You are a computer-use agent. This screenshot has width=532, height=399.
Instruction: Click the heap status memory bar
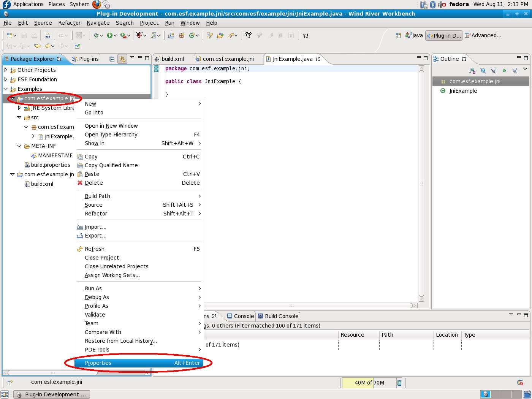click(x=369, y=383)
